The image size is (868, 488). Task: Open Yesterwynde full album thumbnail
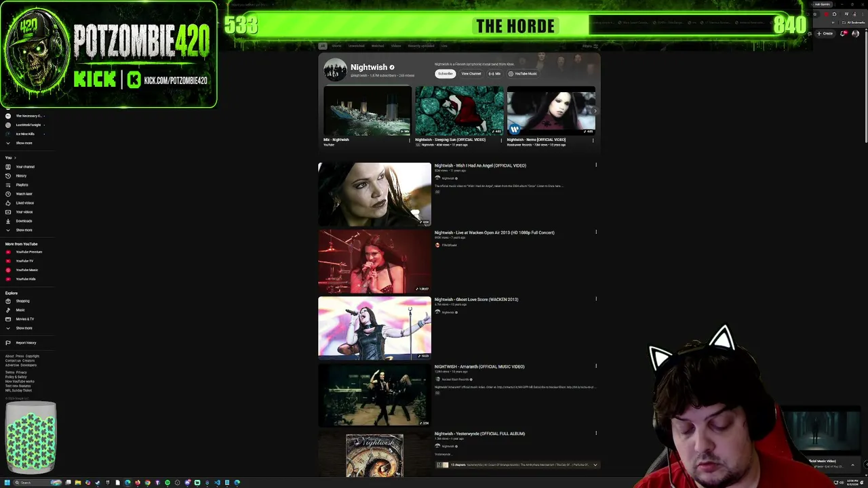pos(374,455)
